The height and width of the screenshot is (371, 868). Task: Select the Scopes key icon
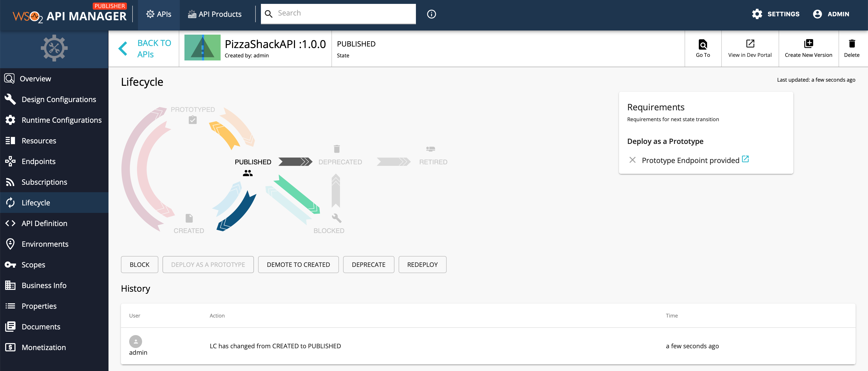click(x=10, y=265)
